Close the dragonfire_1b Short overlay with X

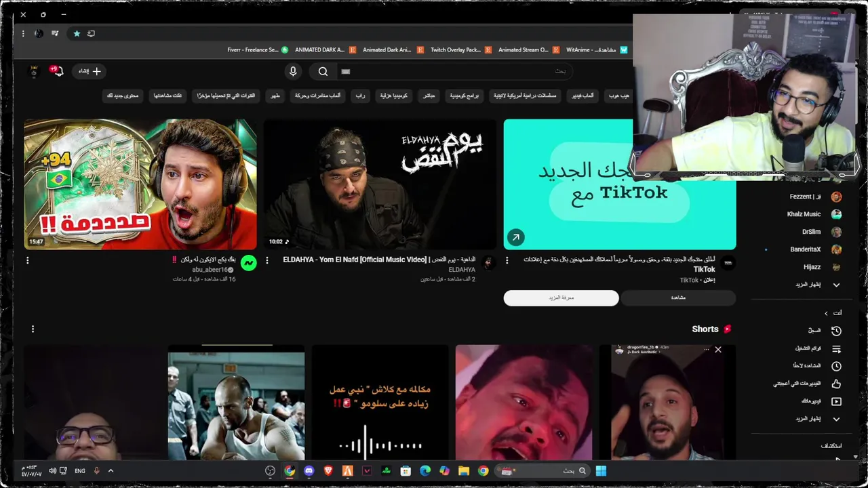[x=717, y=350]
